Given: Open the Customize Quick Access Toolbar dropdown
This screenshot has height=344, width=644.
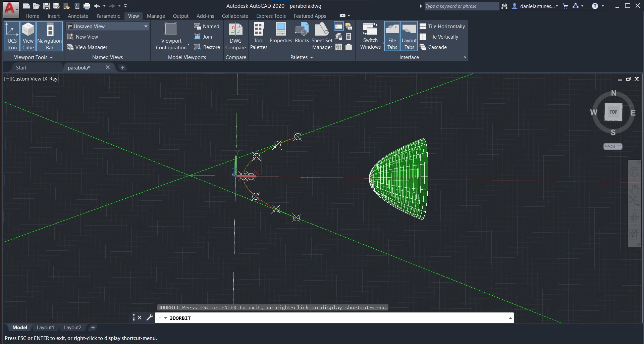Looking at the screenshot, I should point(125,6).
